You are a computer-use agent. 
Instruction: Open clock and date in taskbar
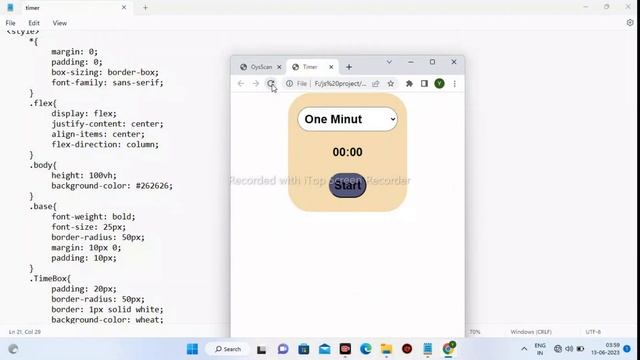(605, 349)
